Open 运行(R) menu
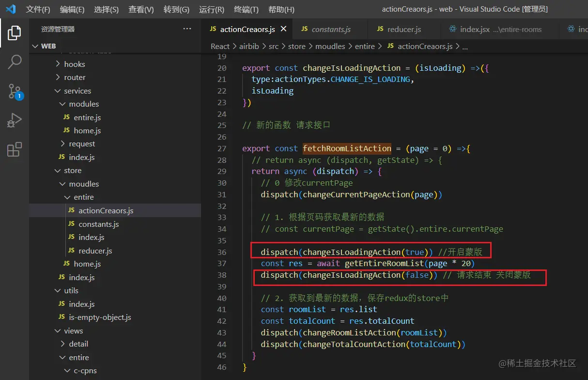Viewport: 588px width, 380px height. tap(212, 9)
